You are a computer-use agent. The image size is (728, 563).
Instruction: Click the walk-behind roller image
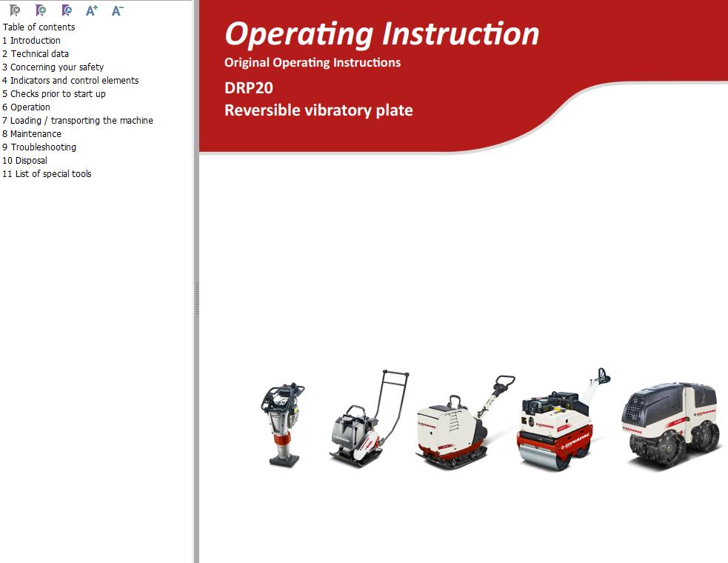coord(563,419)
